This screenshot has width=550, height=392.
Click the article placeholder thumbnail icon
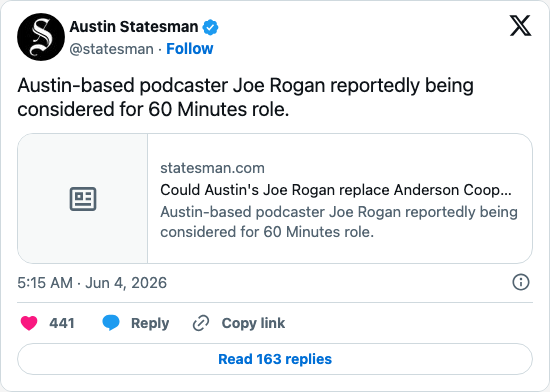(83, 199)
